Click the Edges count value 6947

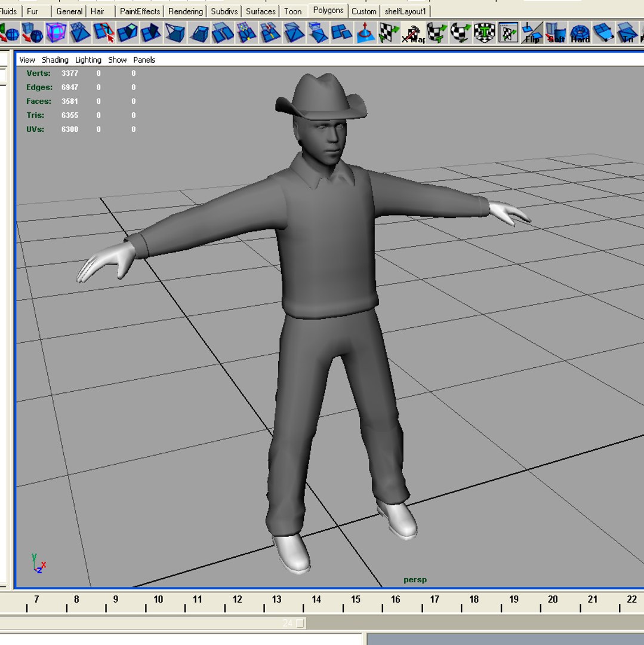pos(70,87)
